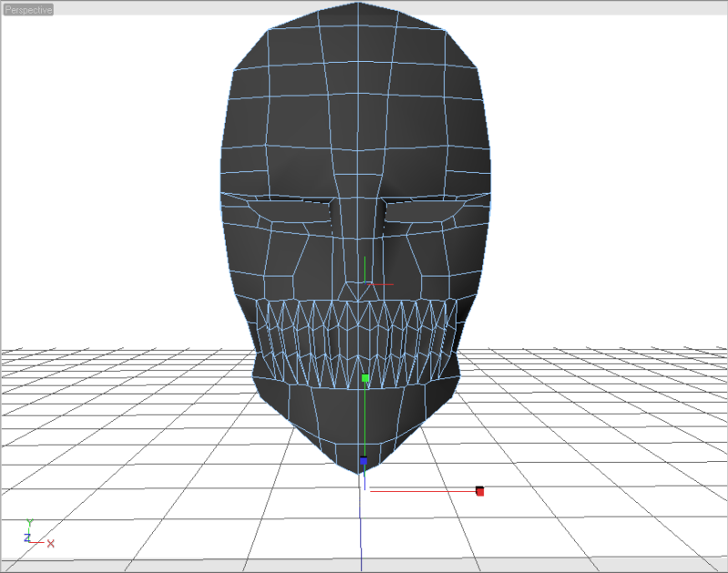The width and height of the screenshot is (728, 573).
Task: Select the green Y-axis gizmo handle
Action: tap(366, 378)
